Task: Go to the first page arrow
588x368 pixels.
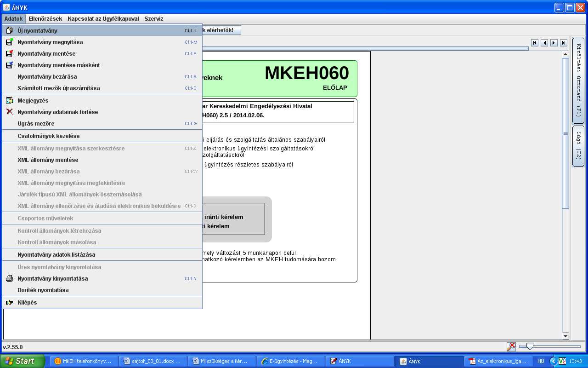Action: [x=535, y=43]
